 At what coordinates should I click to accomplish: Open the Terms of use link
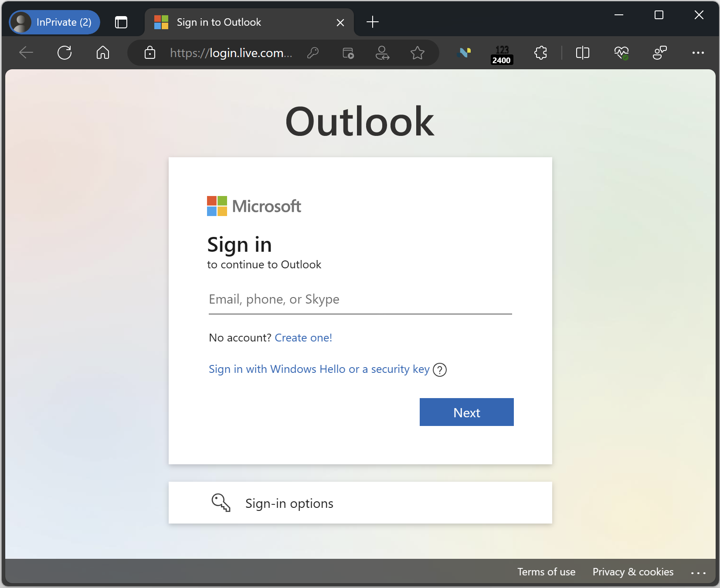coord(547,572)
